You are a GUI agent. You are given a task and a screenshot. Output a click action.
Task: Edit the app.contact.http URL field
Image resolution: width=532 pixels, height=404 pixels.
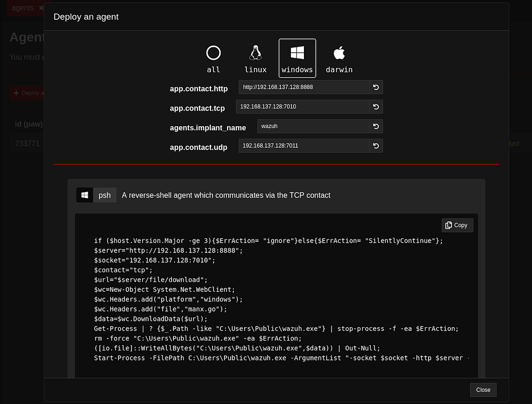pos(304,87)
